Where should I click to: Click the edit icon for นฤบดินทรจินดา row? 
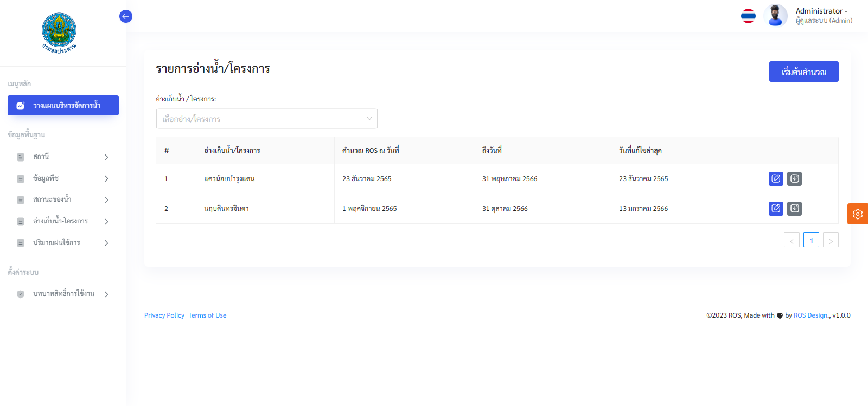(x=776, y=208)
